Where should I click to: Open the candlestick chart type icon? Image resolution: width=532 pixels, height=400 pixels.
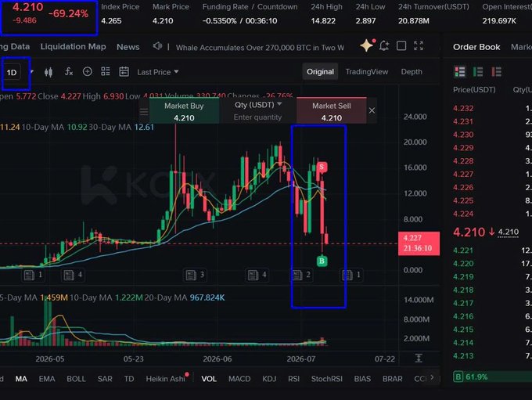tap(49, 72)
